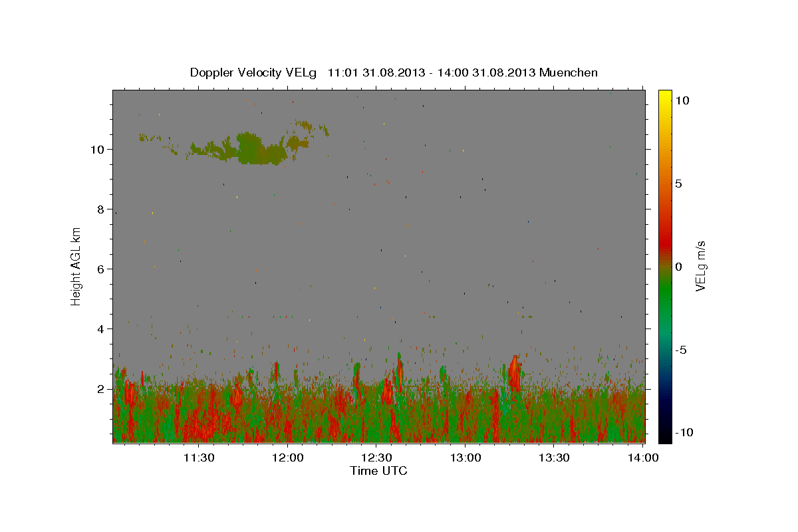Click the 13:00 time tick label

pos(465,458)
